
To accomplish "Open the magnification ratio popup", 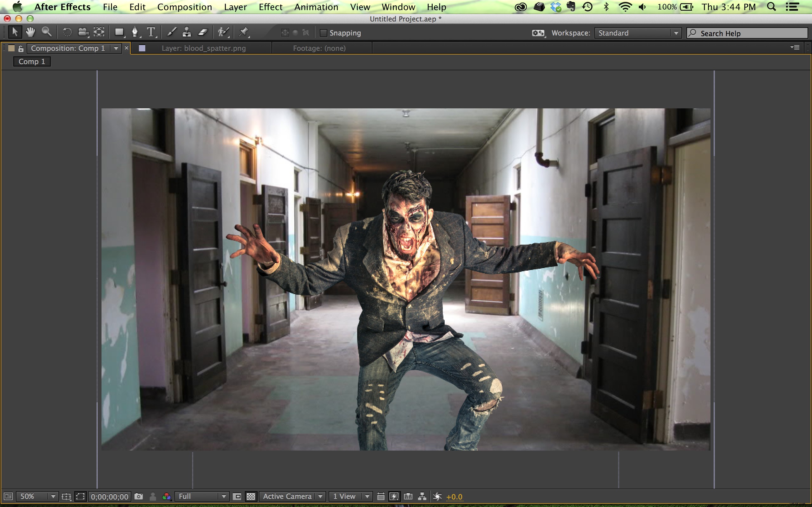I will (x=37, y=497).
